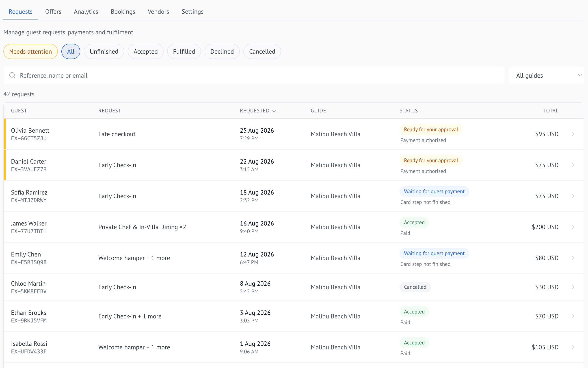
Task: Show Fulfilled requests filter
Action: click(184, 51)
